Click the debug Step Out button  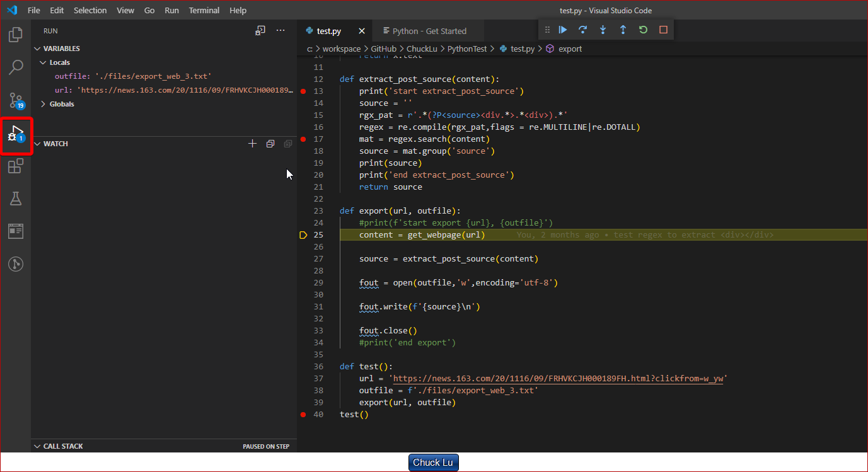(623, 30)
